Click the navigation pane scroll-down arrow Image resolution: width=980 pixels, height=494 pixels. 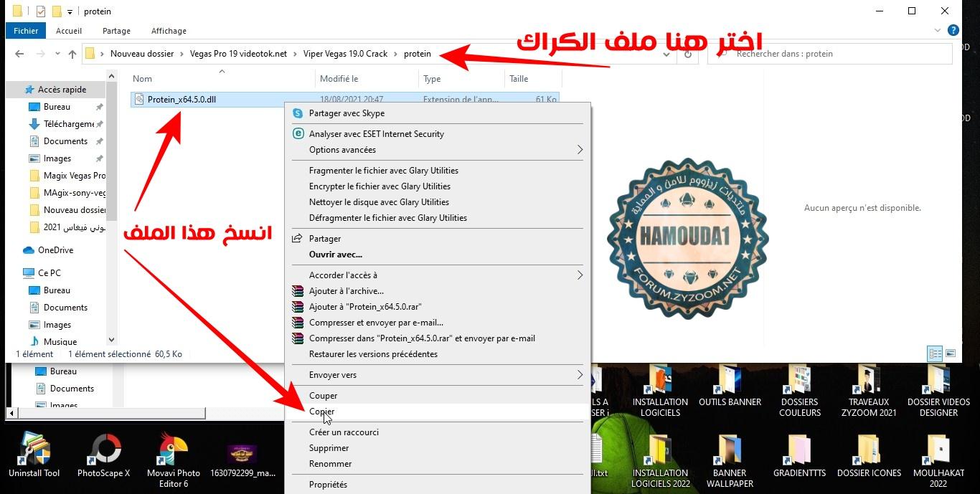coord(111,340)
